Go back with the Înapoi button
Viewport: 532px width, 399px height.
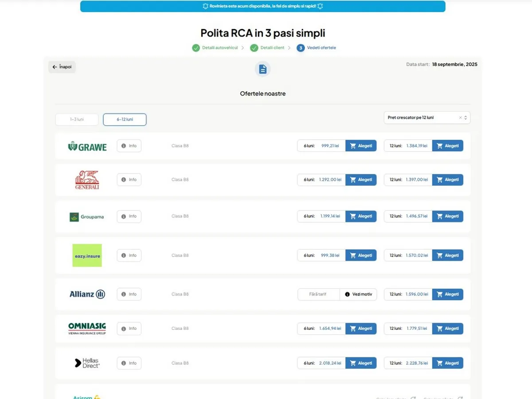pyautogui.click(x=62, y=67)
